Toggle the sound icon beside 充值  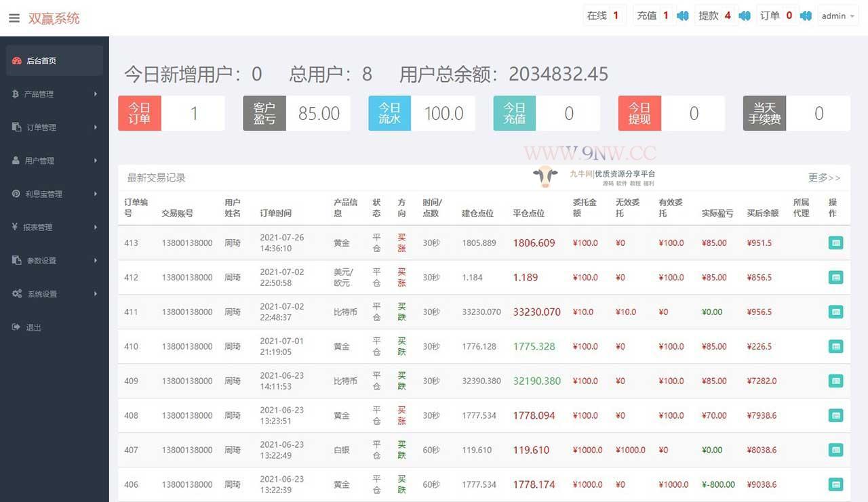coord(683,16)
